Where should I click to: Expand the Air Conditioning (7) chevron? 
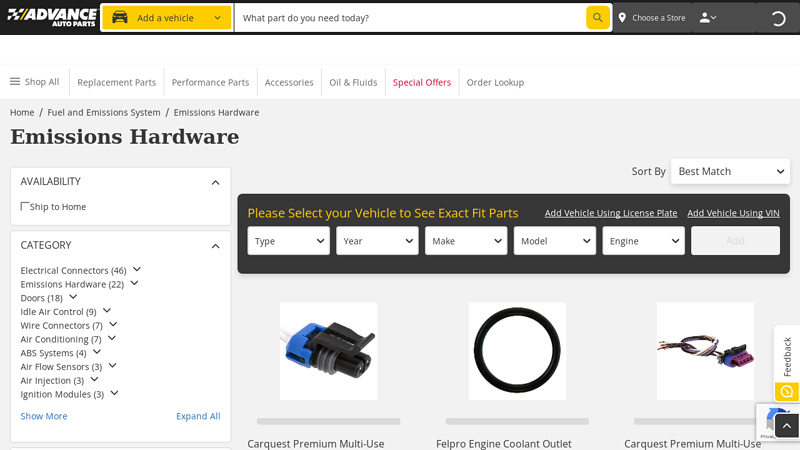coord(112,338)
